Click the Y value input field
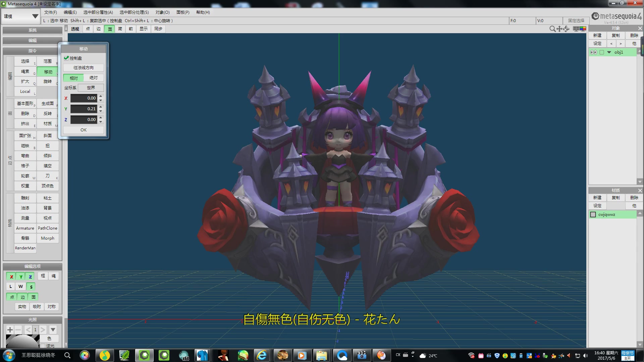The image size is (644, 362). [x=85, y=109]
